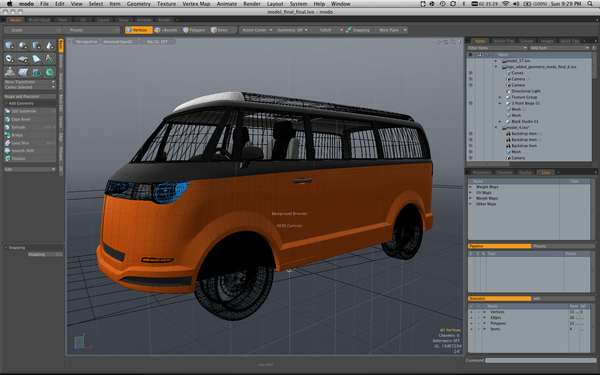Toggle the Snapping option in toolbar

[358, 30]
